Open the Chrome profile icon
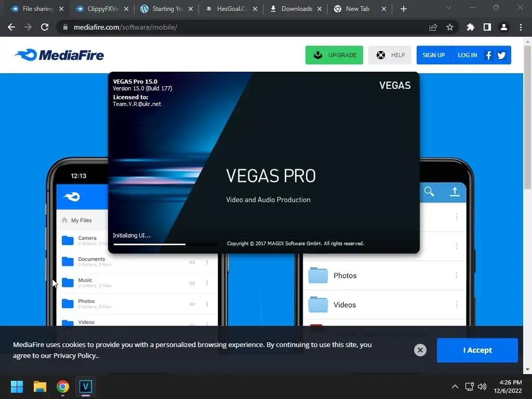 504,27
